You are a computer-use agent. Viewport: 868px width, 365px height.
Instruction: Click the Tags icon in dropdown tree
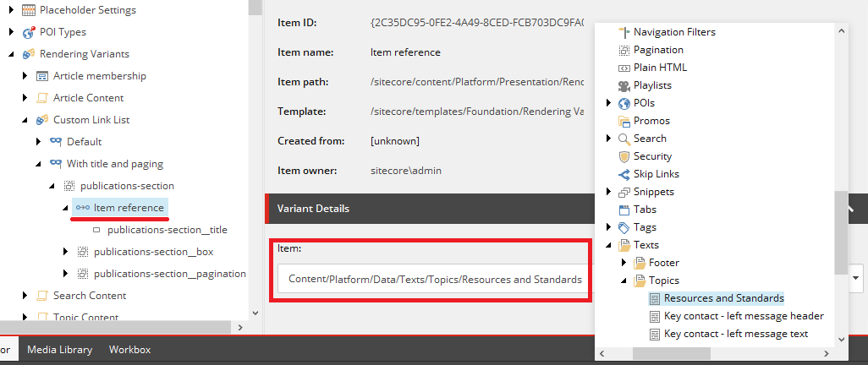(624, 227)
